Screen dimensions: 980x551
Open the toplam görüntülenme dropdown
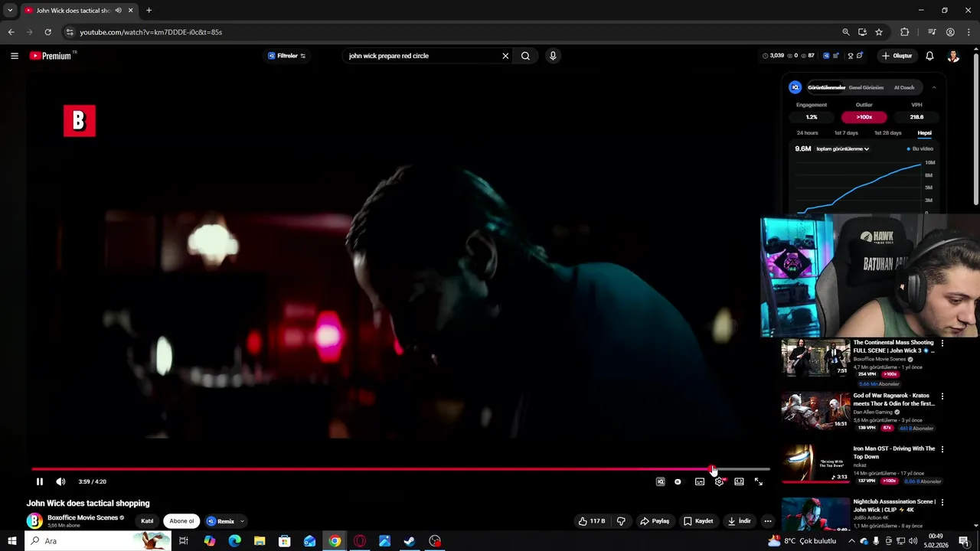coord(842,148)
